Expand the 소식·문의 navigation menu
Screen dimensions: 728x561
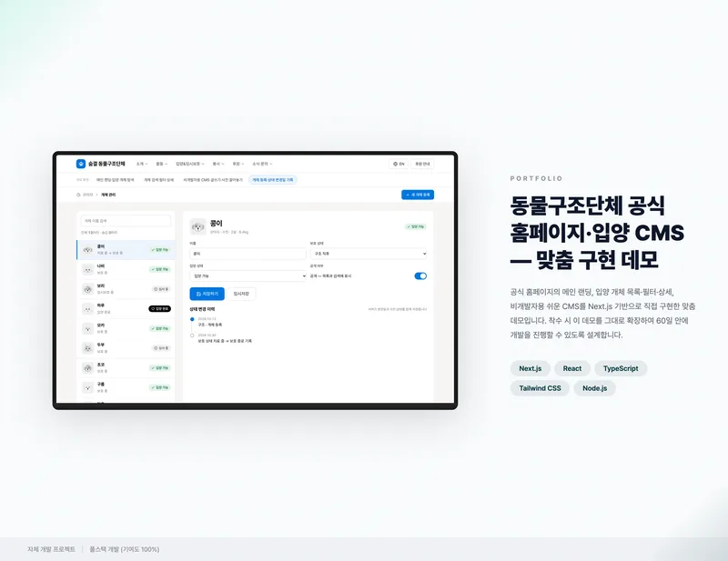click(262, 164)
